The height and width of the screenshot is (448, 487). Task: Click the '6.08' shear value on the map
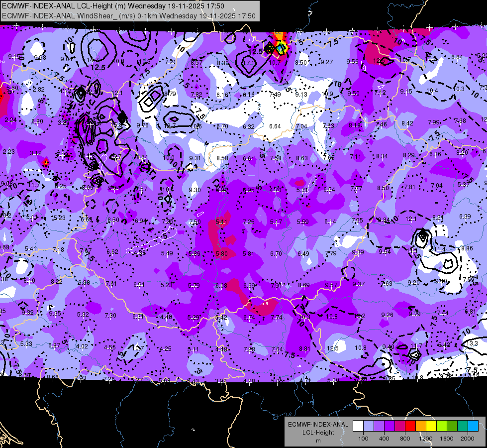tap(221, 285)
